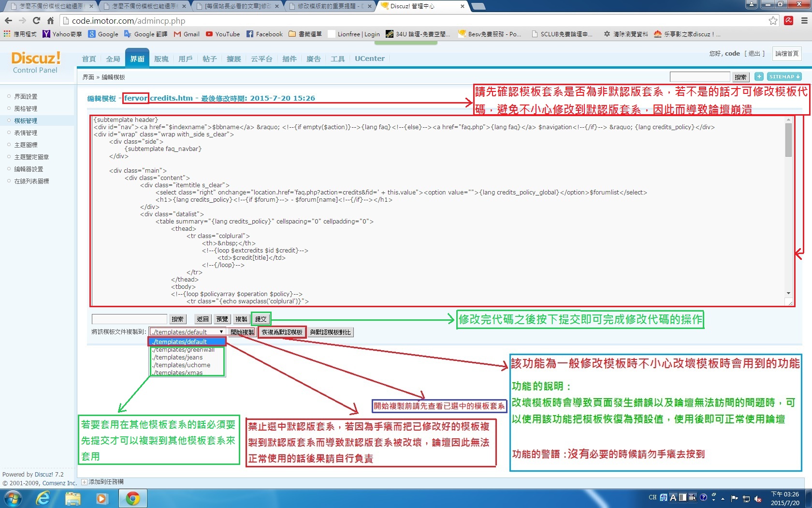Click 與默認模板對比 button
812x508 pixels.
point(331,332)
